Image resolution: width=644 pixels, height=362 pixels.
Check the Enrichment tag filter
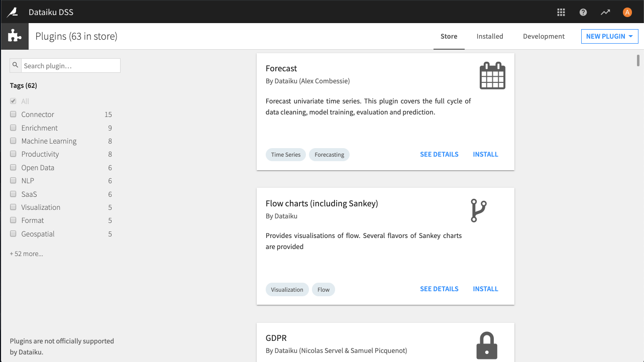point(13,128)
